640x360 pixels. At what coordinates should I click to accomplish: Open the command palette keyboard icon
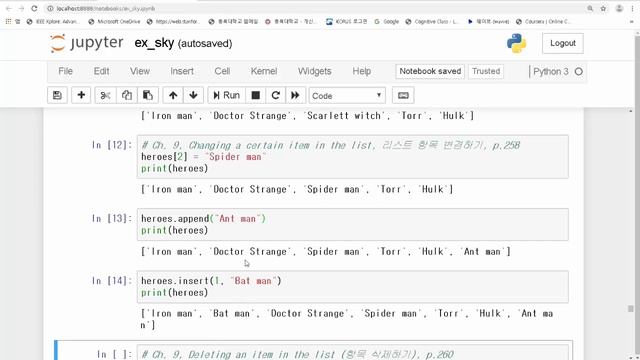(x=403, y=96)
